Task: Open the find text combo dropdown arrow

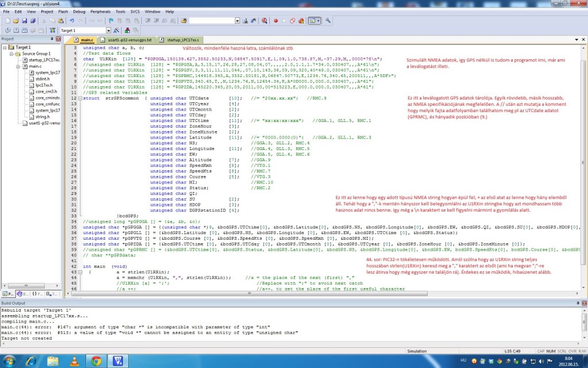Action: [237, 21]
